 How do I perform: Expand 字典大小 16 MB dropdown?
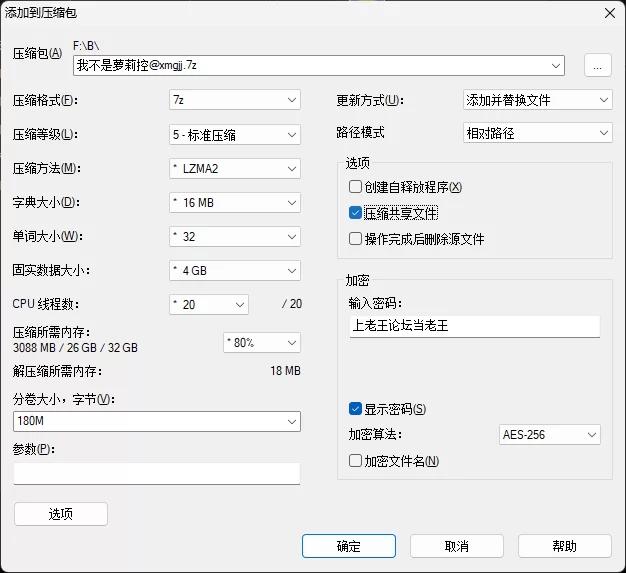click(235, 203)
